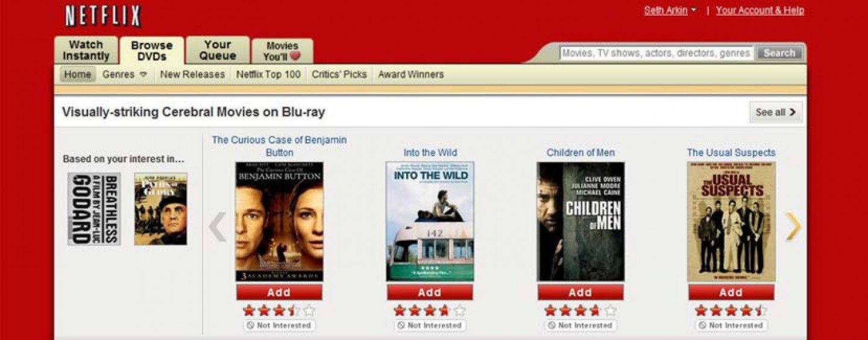The width and height of the screenshot is (868, 340).
Task: Show previous movies with left arrow
Action: (x=217, y=227)
